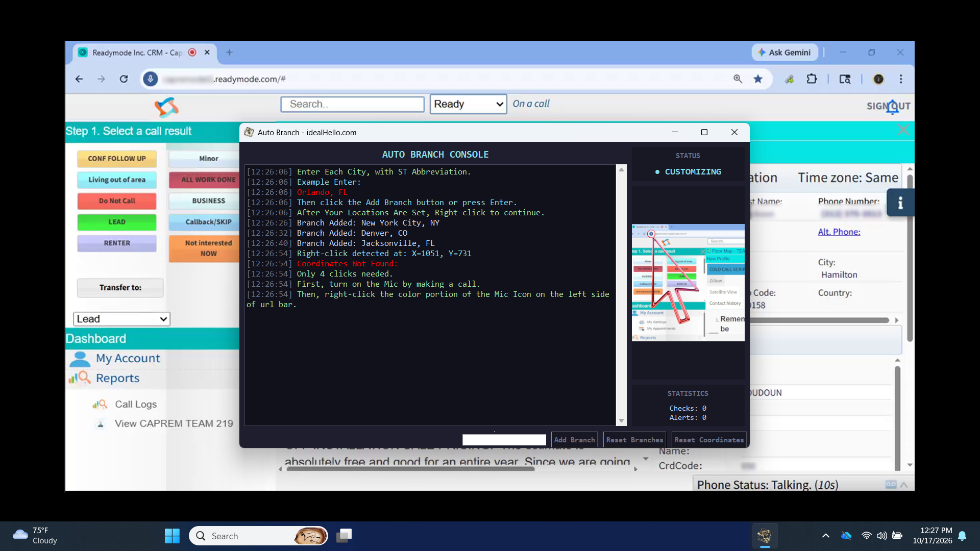The image size is (980, 551).
Task: Open a new browser tab
Action: [x=229, y=53]
